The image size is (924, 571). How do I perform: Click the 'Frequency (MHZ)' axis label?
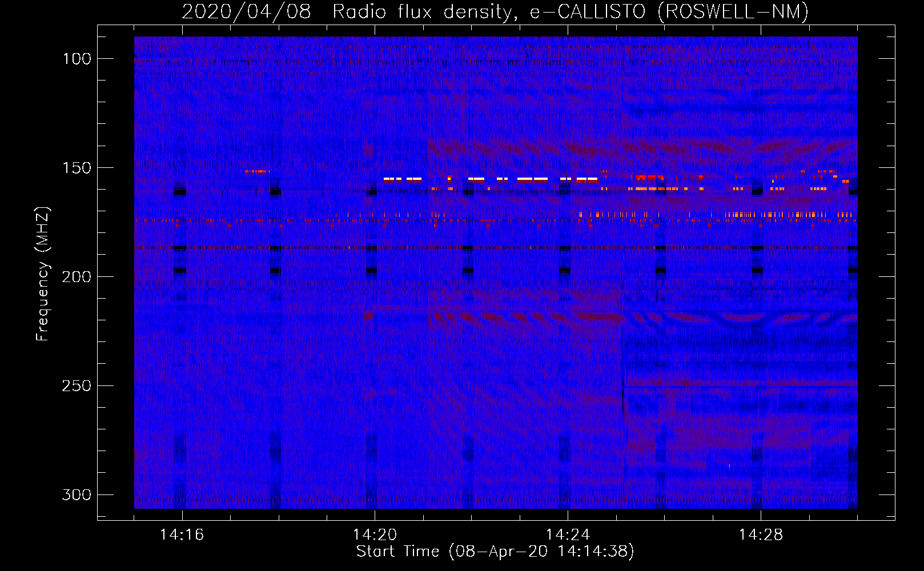[x=43, y=274]
